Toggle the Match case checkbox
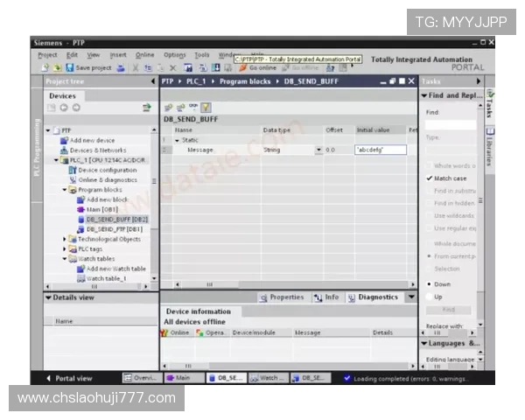Image resolution: width=525 pixels, height=420 pixels. coord(430,178)
